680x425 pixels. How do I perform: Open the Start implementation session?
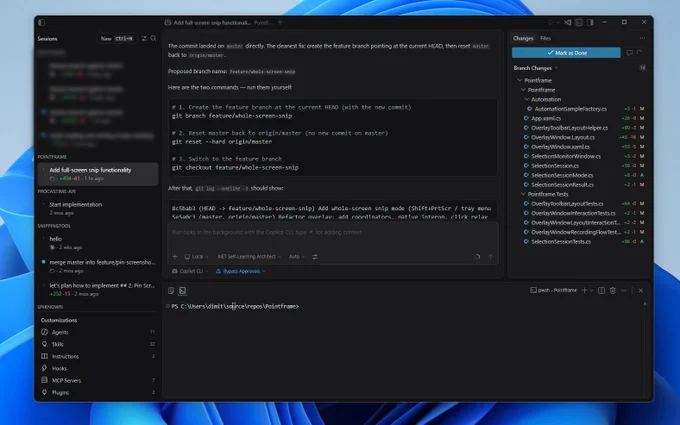[x=98, y=208]
